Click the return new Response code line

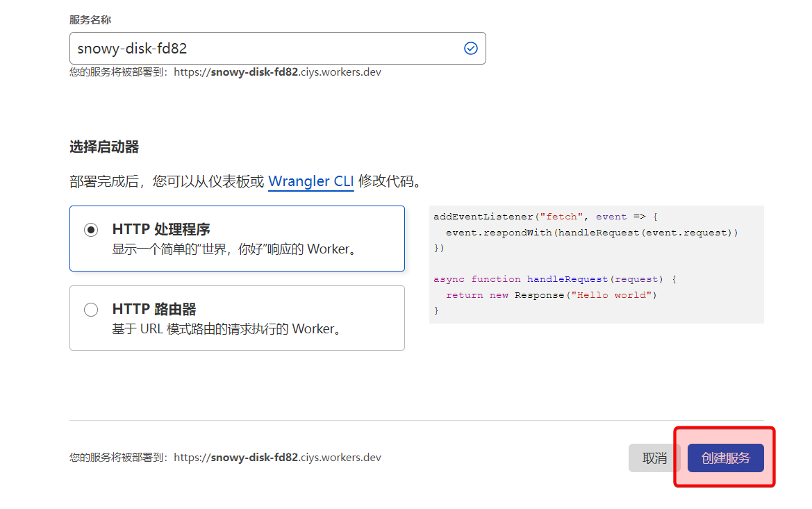(551, 295)
